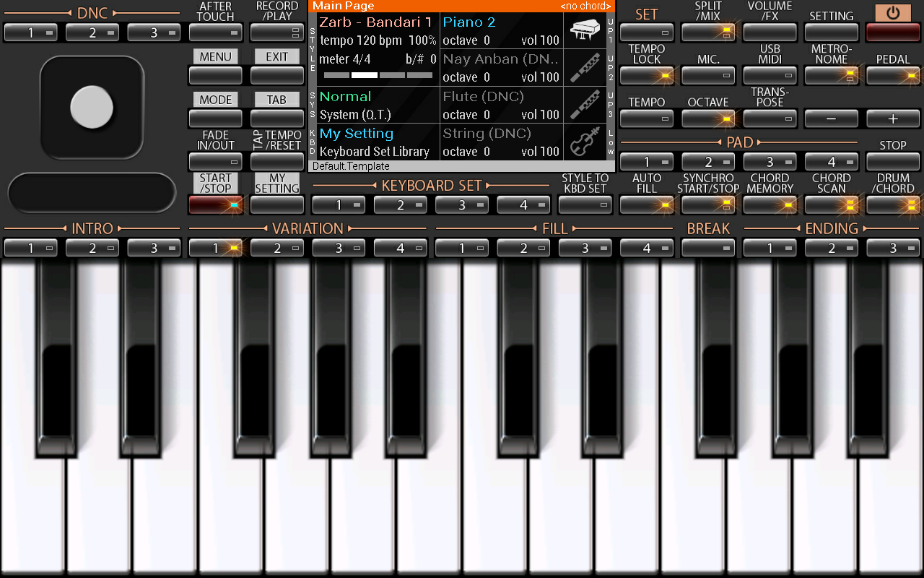The image size is (924, 578).
Task: Select KEYBOARD SET 3
Action: point(462,205)
